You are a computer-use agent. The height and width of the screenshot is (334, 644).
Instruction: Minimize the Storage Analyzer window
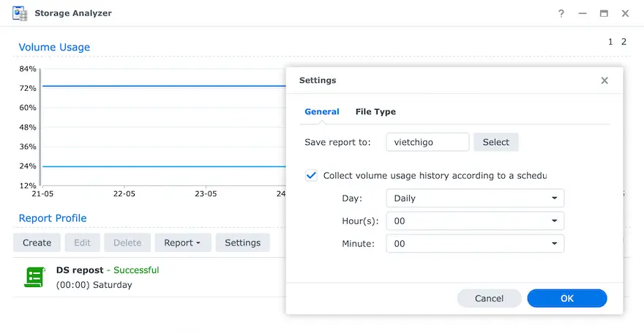click(583, 13)
